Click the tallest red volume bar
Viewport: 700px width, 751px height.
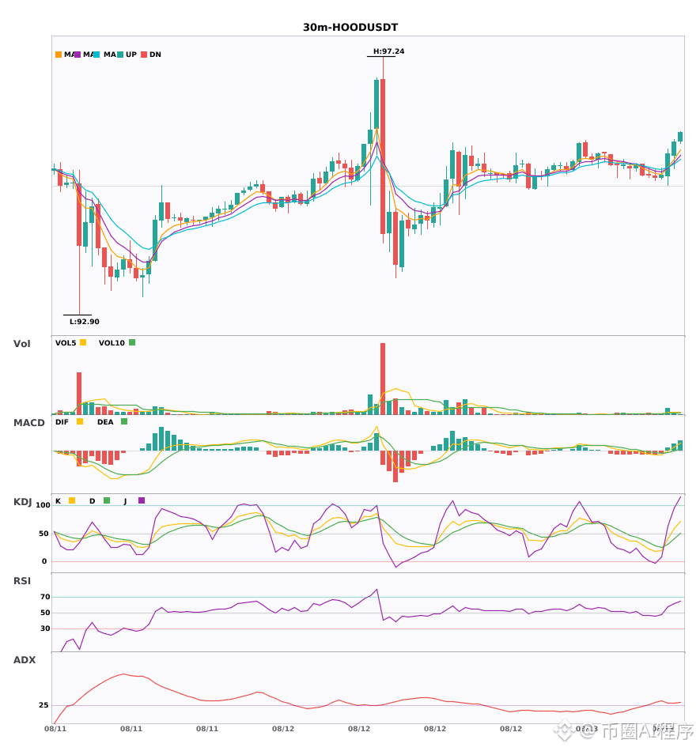coord(383,379)
